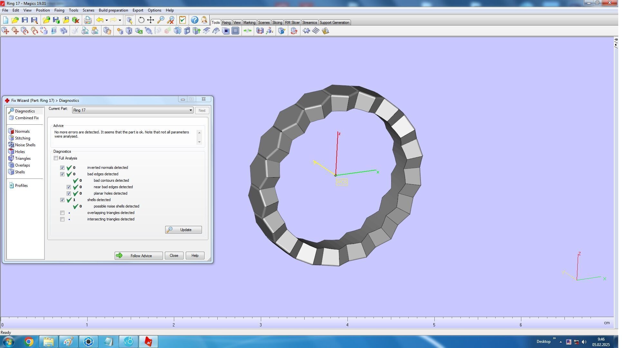The height and width of the screenshot is (348, 644).
Task: Click the New Project icon
Action: coord(5,20)
